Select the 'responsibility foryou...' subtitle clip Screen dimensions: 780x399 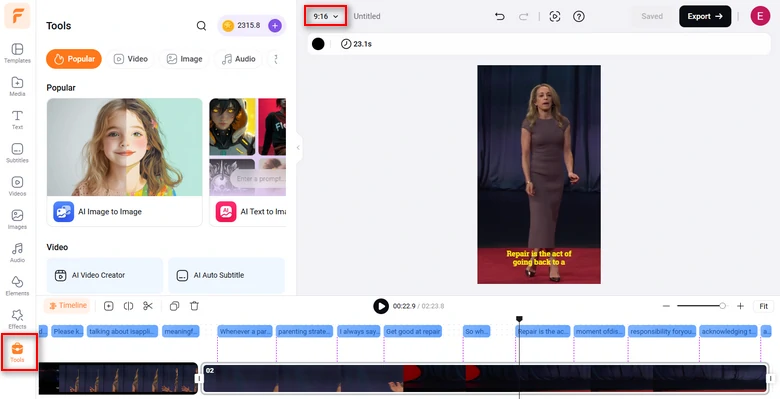(662, 331)
